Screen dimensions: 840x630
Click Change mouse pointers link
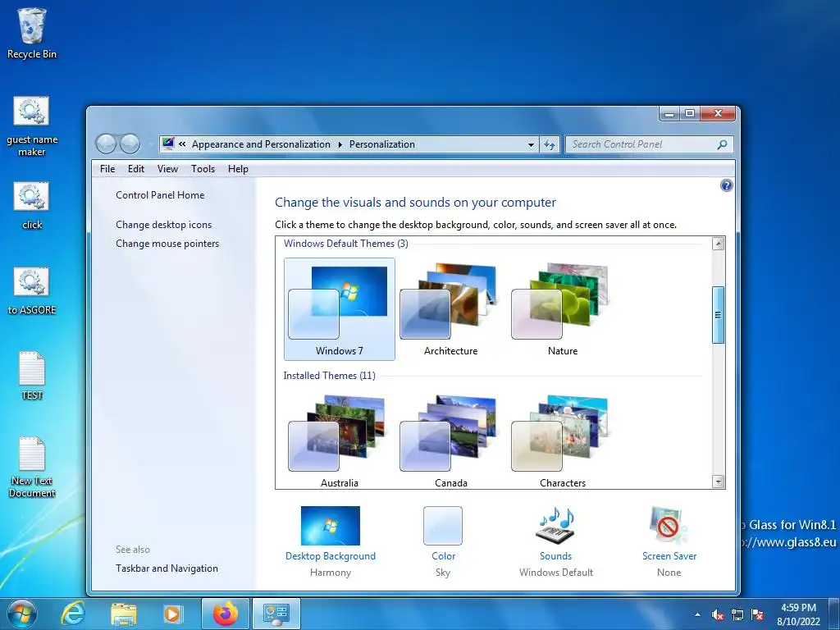click(167, 243)
